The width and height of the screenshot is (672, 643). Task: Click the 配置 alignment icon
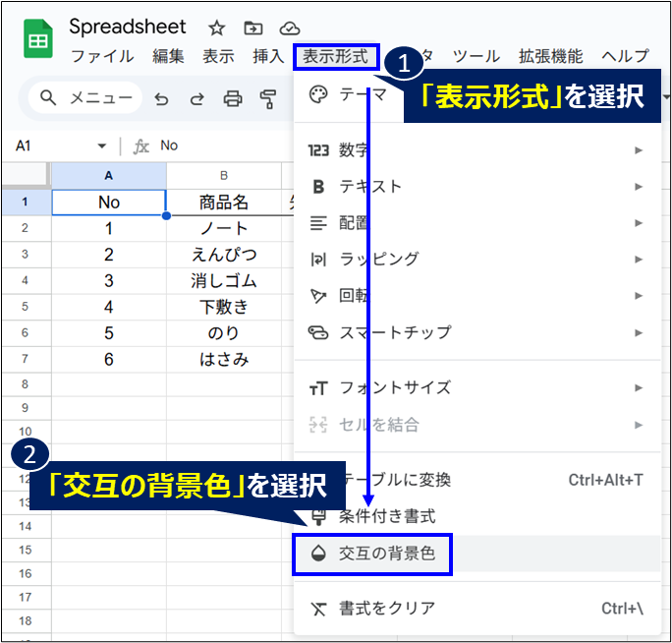(x=318, y=223)
